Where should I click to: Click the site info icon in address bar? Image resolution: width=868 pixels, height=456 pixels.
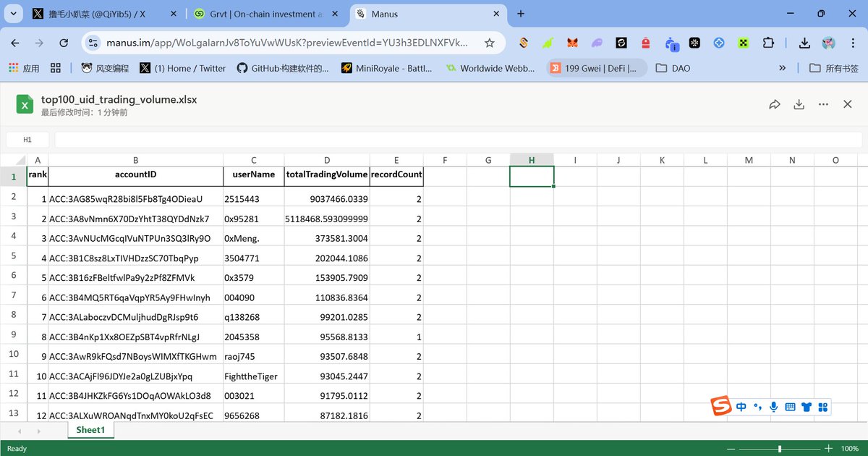point(92,43)
